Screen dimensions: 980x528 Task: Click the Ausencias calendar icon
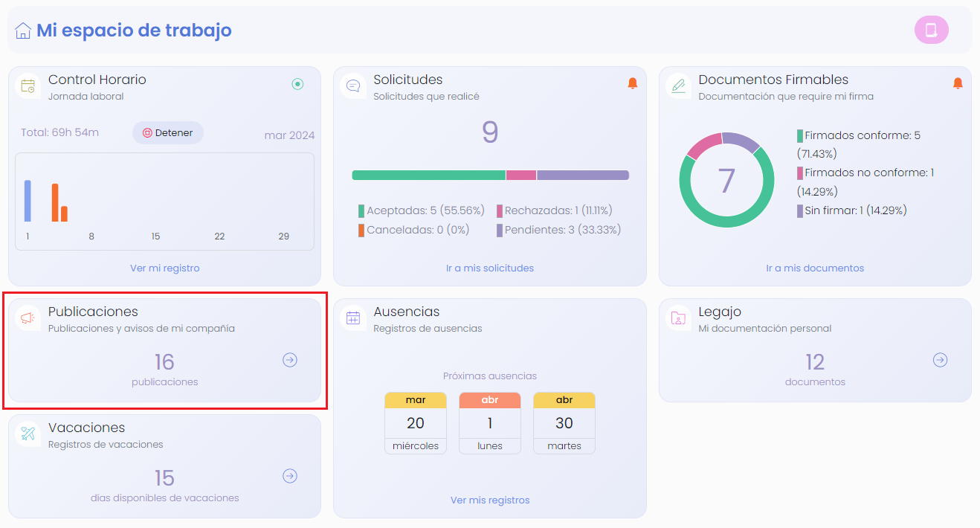click(353, 318)
